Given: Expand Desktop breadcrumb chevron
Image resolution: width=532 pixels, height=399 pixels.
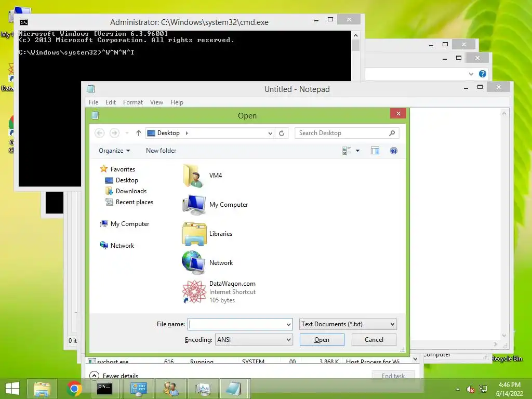Looking at the screenshot, I should pyautogui.click(x=187, y=133).
